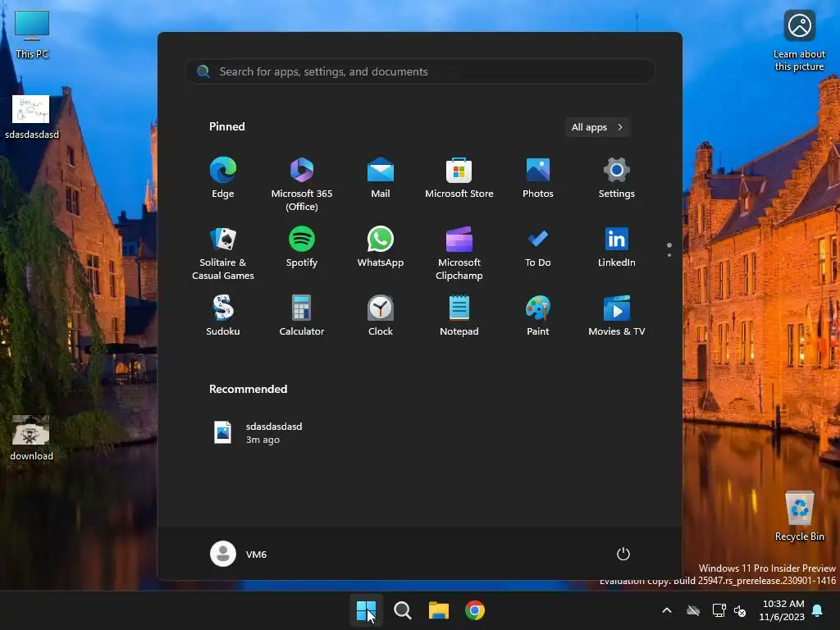This screenshot has width=840, height=630.
Task: Click Learn about this picture icon
Action: (x=799, y=41)
